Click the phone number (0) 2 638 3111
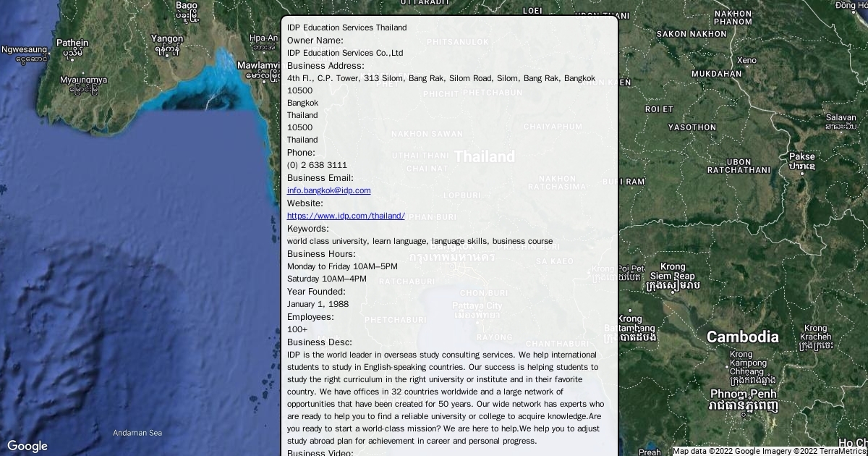Viewport: 868px width, 456px height. tap(317, 165)
